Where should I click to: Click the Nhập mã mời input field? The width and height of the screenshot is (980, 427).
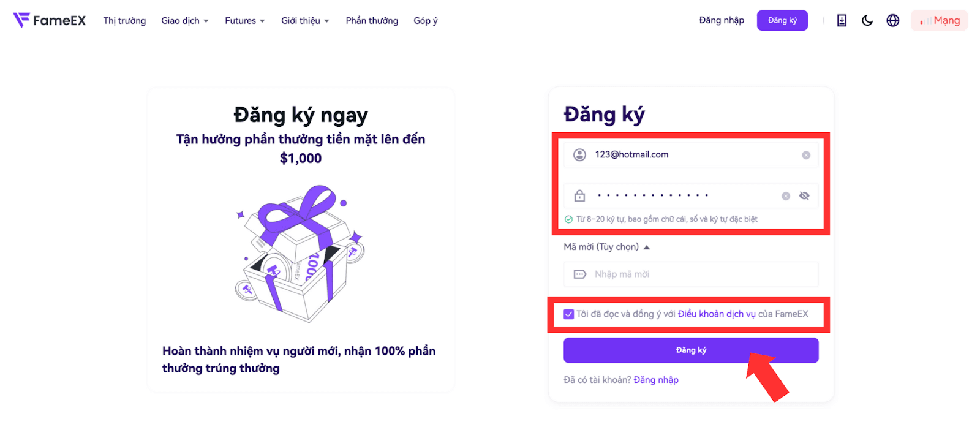coord(691,274)
